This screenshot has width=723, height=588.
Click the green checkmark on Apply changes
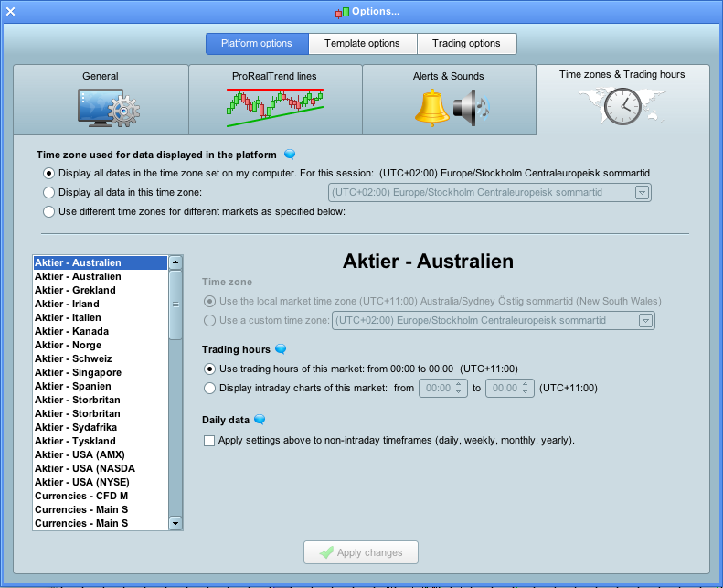pos(326,552)
